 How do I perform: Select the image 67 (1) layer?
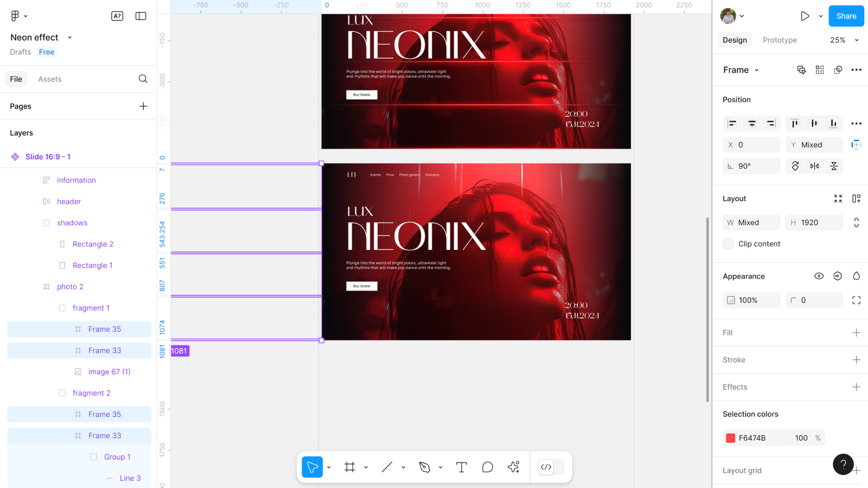click(x=109, y=372)
